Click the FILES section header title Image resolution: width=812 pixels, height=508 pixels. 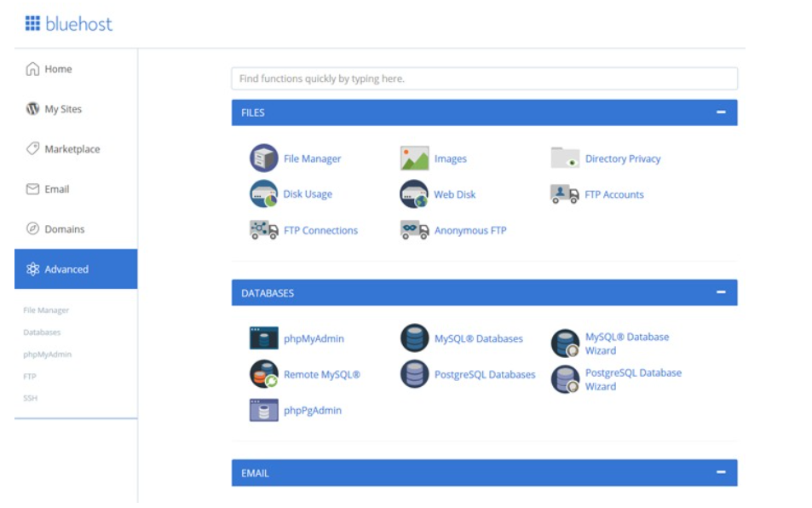253,113
